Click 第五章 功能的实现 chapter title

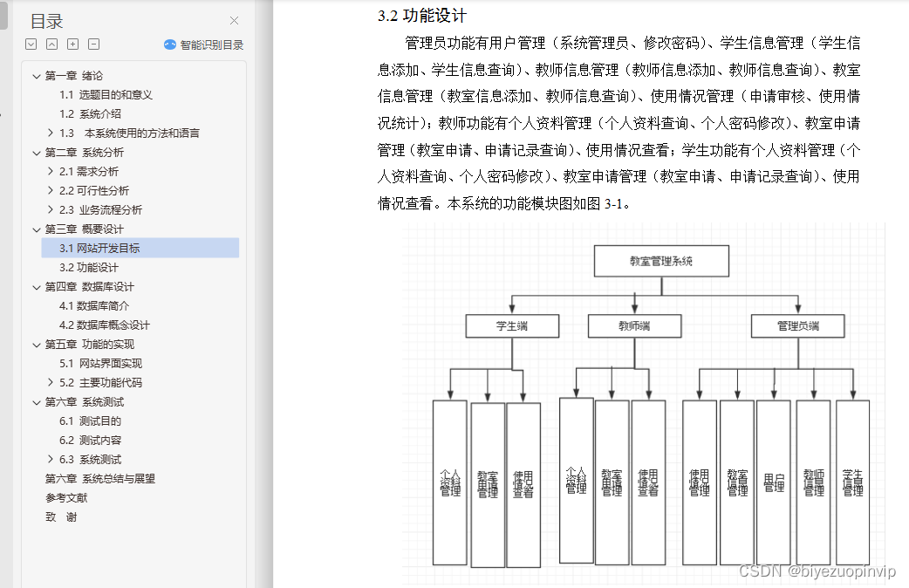[x=90, y=344]
